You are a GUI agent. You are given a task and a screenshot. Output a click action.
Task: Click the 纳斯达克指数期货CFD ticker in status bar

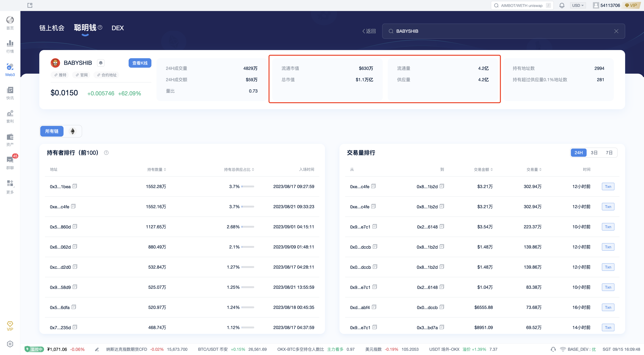coord(147,349)
